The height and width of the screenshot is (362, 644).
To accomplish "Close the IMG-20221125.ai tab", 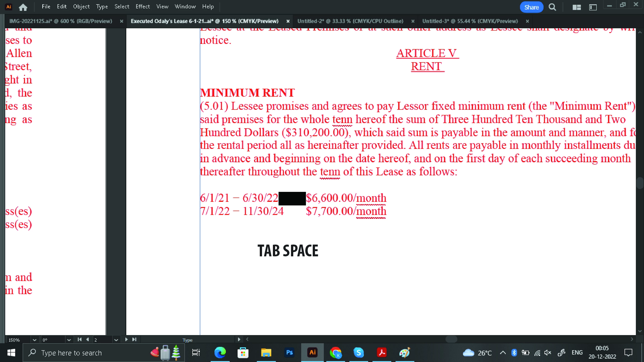I will click(x=122, y=21).
